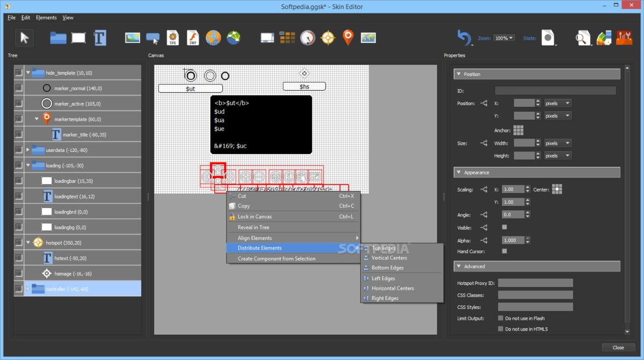Collapse the hide_template tree folder

click(x=28, y=72)
